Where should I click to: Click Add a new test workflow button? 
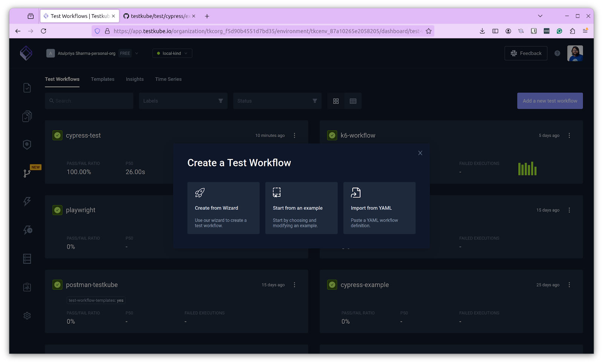tap(550, 101)
